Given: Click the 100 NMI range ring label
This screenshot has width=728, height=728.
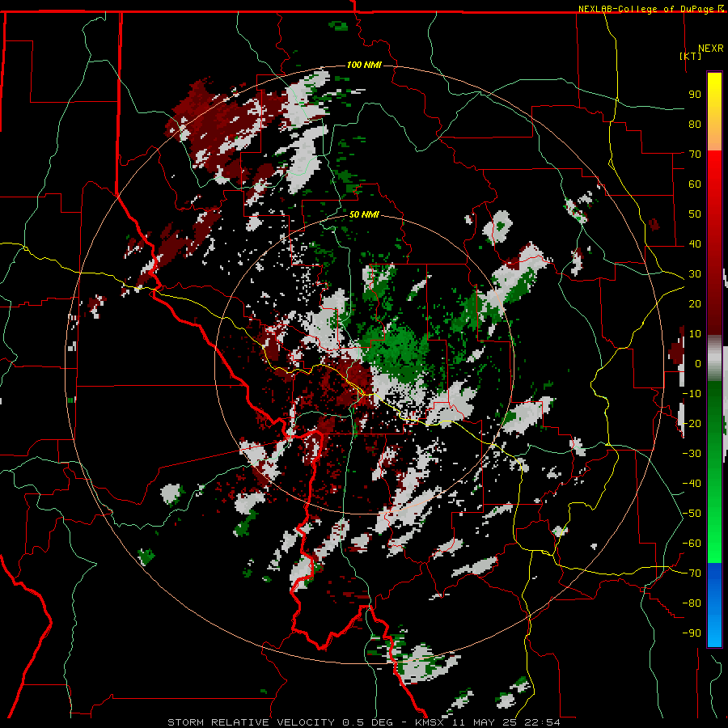Looking at the screenshot, I should [x=364, y=65].
